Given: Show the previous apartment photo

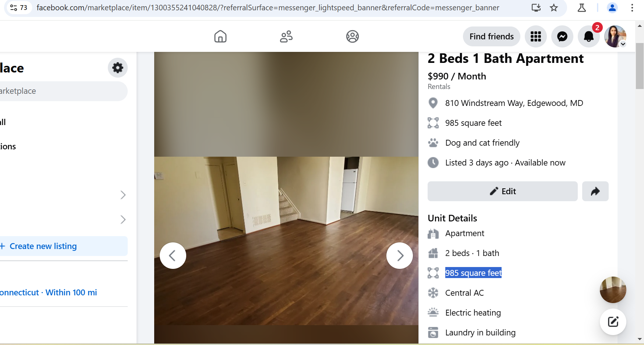Looking at the screenshot, I should click(x=173, y=256).
